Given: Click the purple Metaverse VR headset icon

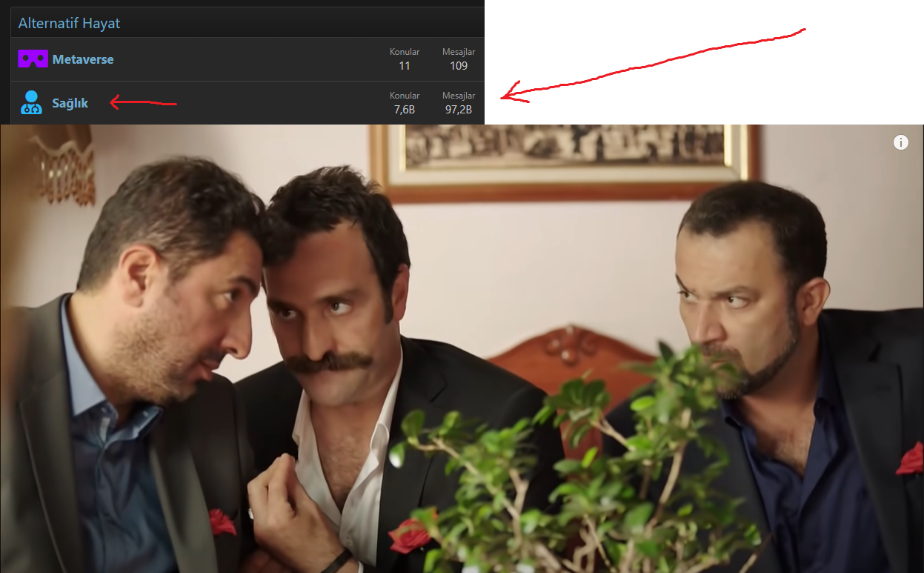Looking at the screenshot, I should coord(33,59).
